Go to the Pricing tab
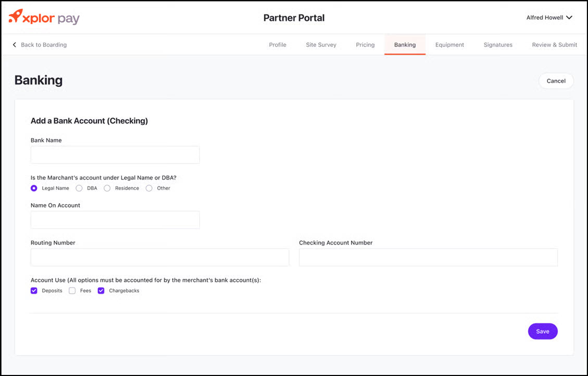 [365, 45]
